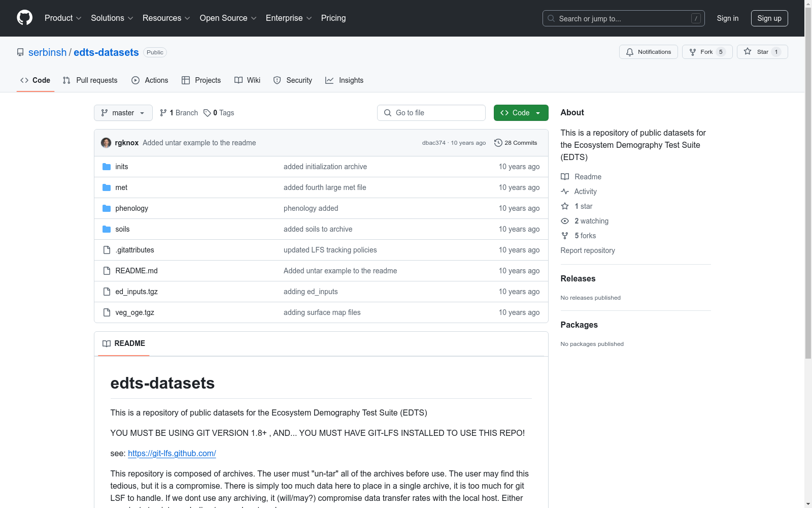Click the book icon on README tab
The height and width of the screenshot is (508, 812).
107,343
